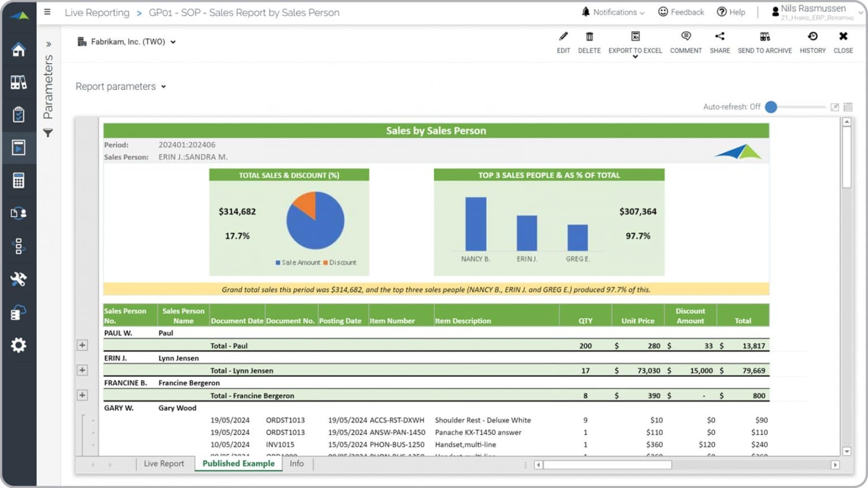Image resolution: width=868 pixels, height=488 pixels.
Task: Open the calculator/budgeting icon in sidebar
Action: (x=19, y=180)
